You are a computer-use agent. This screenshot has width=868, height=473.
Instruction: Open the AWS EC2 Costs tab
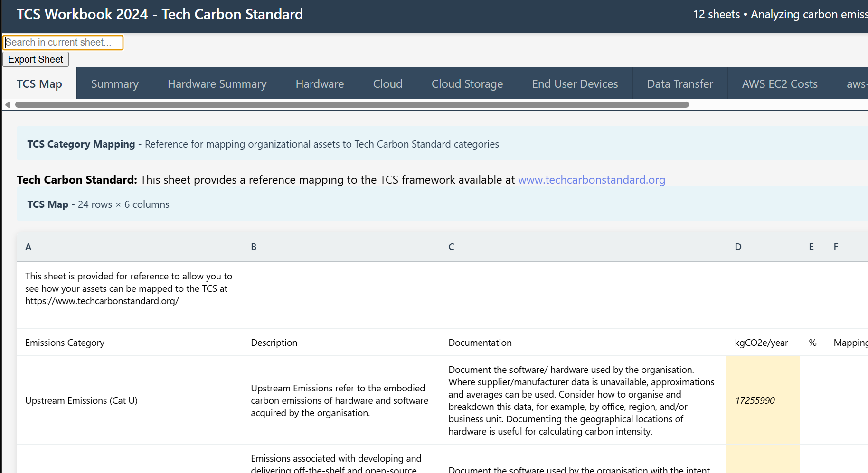[780, 83]
